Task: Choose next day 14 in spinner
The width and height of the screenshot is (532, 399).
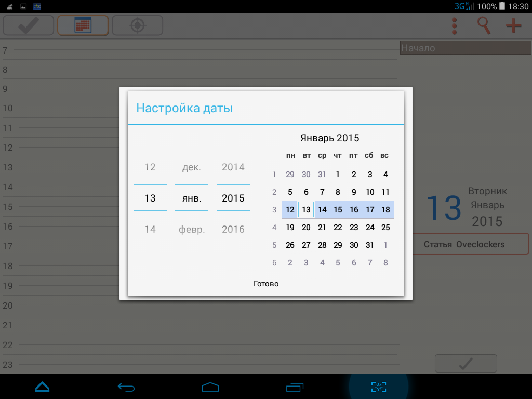Action: pos(150,229)
